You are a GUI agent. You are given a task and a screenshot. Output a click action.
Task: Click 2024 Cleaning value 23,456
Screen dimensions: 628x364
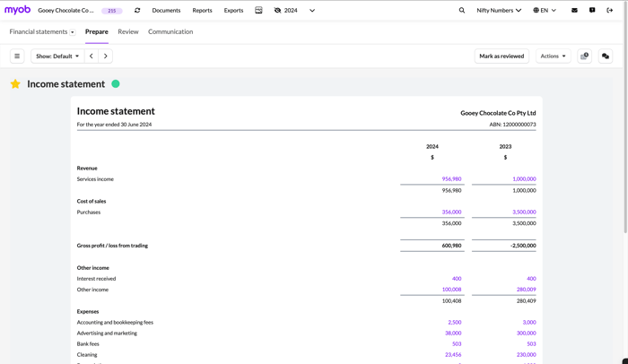point(453,354)
